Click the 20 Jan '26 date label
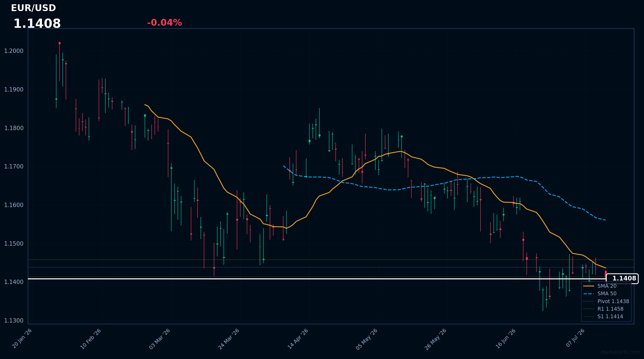 tap(22, 339)
